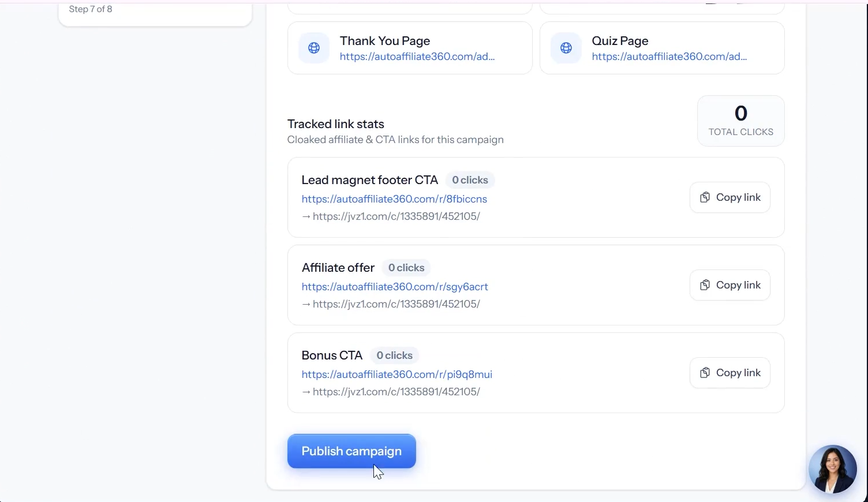Open cloaked link ending in sgy6acrt
The image size is (868, 502).
[395, 287]
